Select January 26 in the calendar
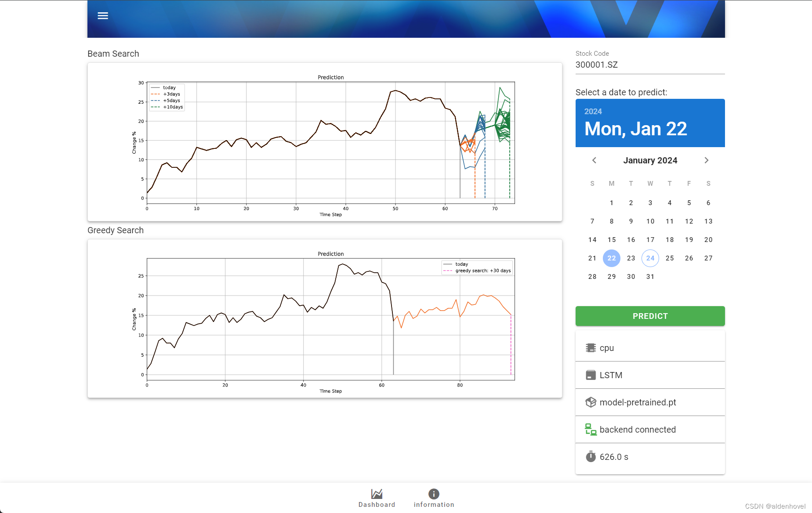 pos(689,258)
